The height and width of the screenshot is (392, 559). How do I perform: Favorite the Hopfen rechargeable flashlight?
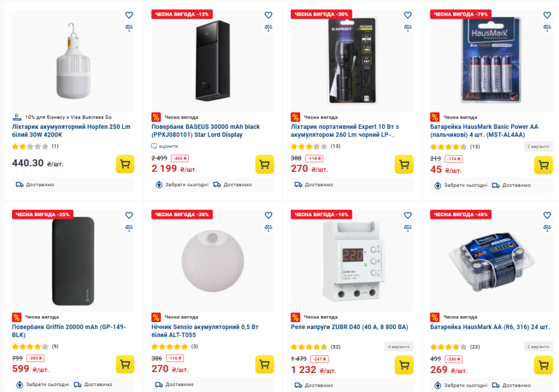tap(129, 15)
